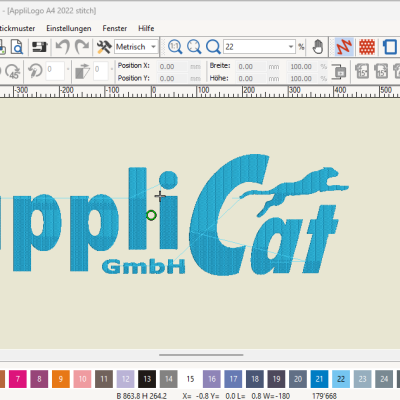Viewport: 400px width, 400px height.
Task: Expand the zoom percentage dropdown
Action: (291, 47)
